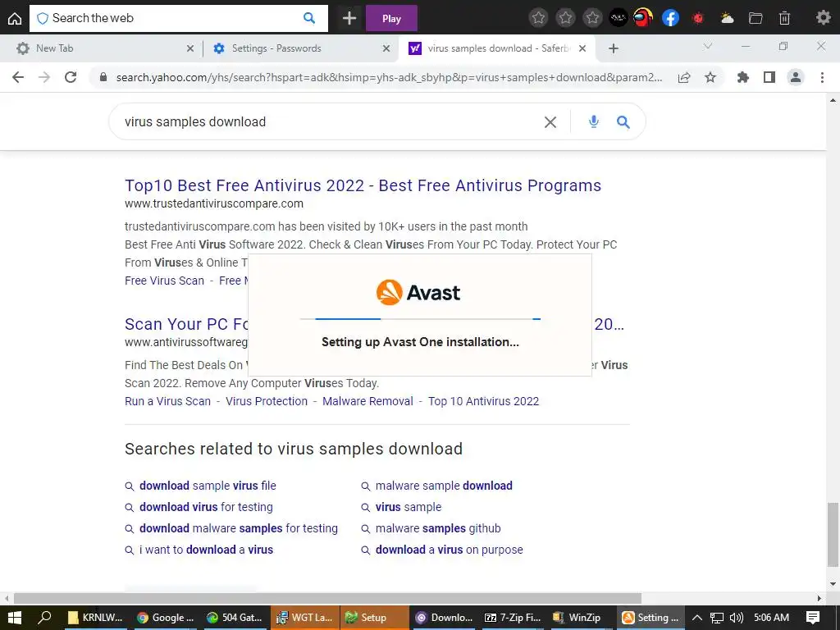Select related search malware sample download

(x=444, y=486)
